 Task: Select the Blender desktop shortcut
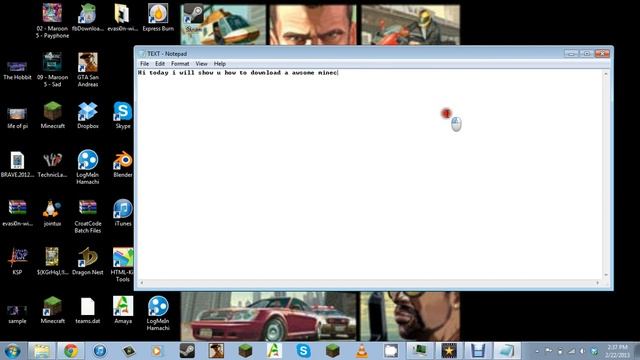(x=123, y=164)
